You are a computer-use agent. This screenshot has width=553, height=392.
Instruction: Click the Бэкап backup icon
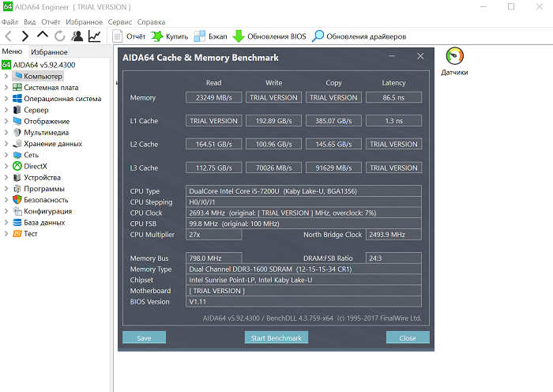200,36
